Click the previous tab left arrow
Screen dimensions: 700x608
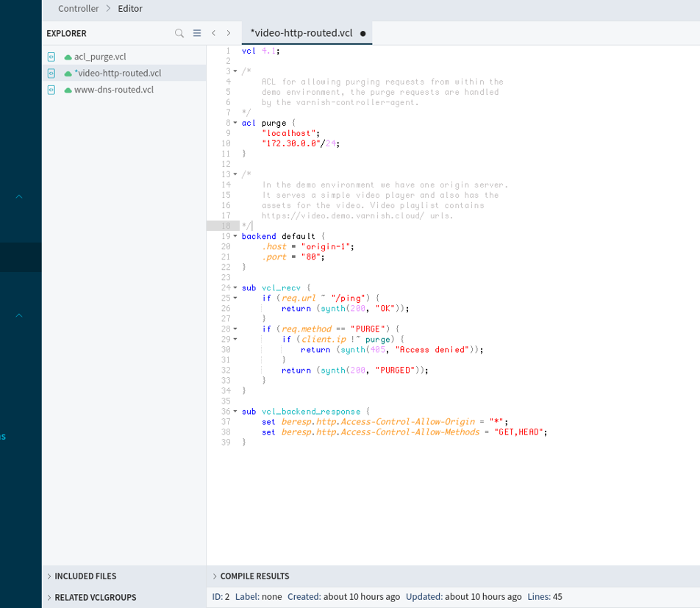(213, 33)
